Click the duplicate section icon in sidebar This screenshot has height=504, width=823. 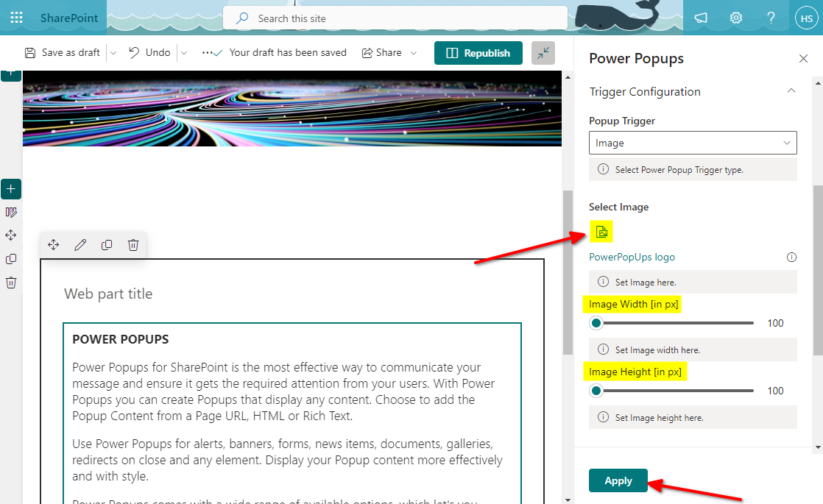click(11, 259)
